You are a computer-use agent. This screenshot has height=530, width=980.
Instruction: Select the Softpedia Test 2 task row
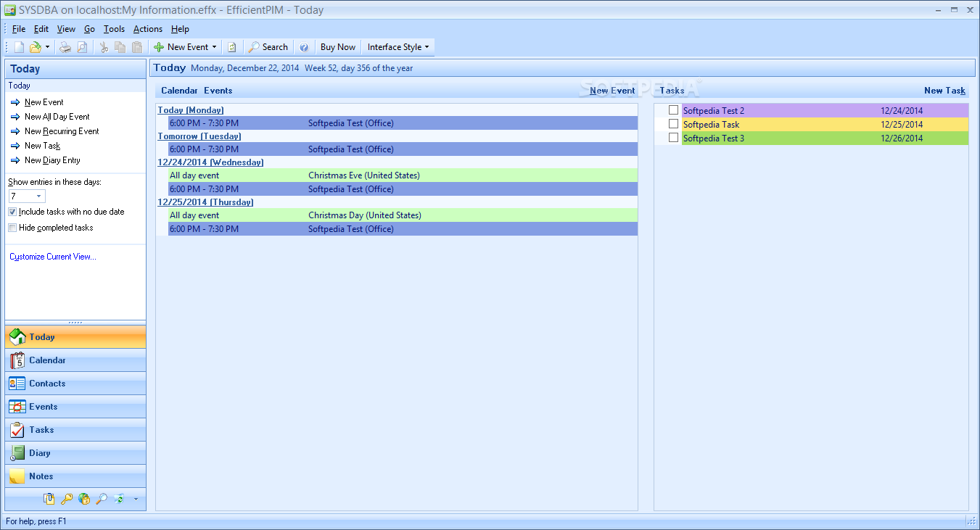coord(825,110)
